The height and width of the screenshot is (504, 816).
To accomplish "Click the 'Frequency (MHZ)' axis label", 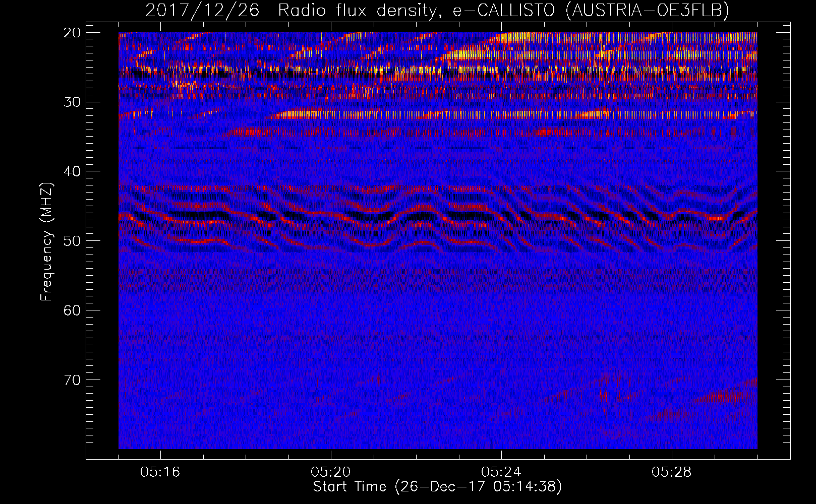I will (x=47, y=242).
